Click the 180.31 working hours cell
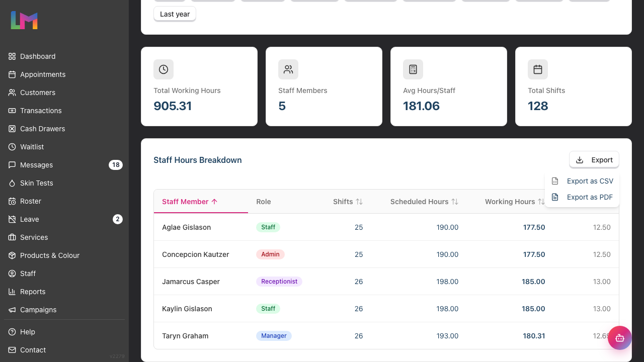 [534, 336]
